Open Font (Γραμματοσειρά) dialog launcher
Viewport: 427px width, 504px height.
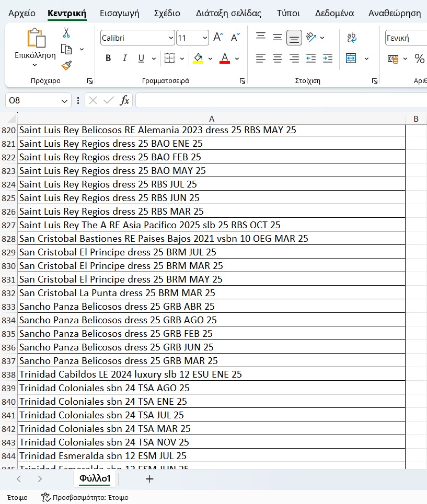[x=243, y=81]
